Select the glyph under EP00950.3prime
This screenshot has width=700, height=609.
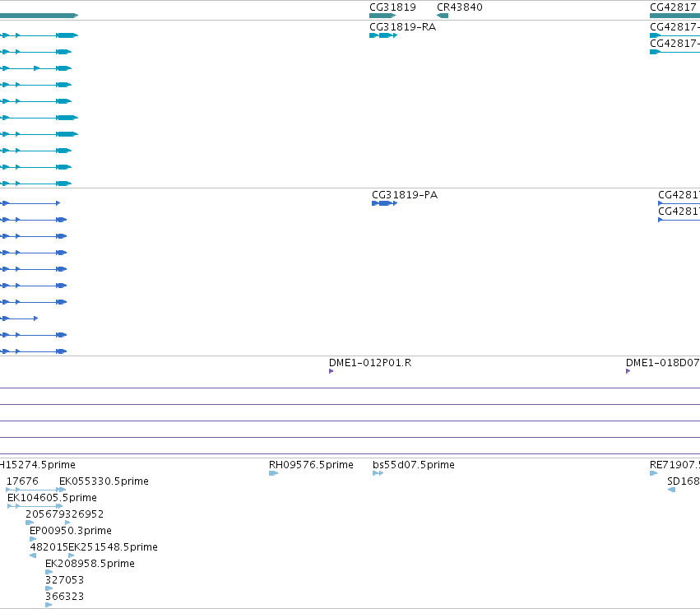click(33, 539)
